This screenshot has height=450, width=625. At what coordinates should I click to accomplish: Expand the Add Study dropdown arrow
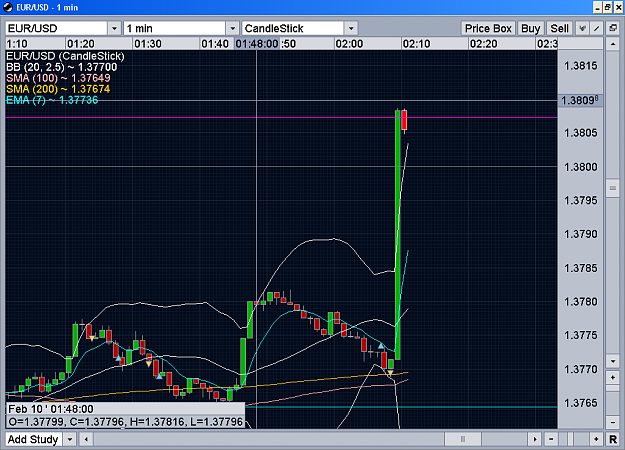[x=70, y=439]
